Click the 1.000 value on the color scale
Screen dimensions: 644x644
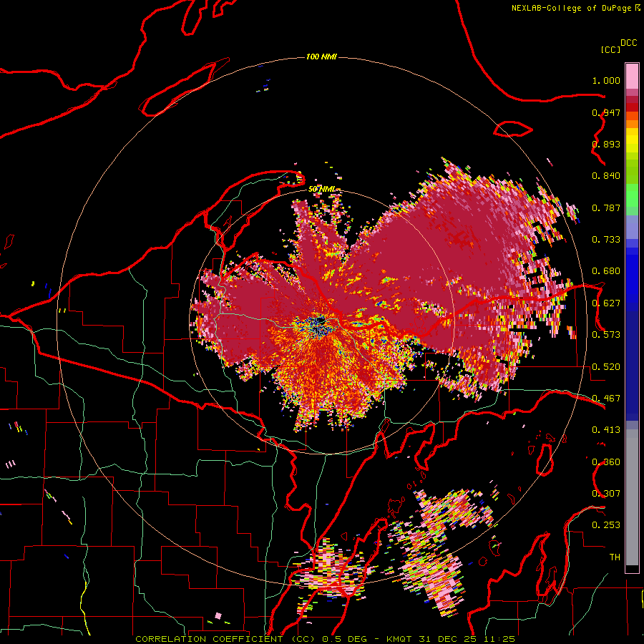606,80
